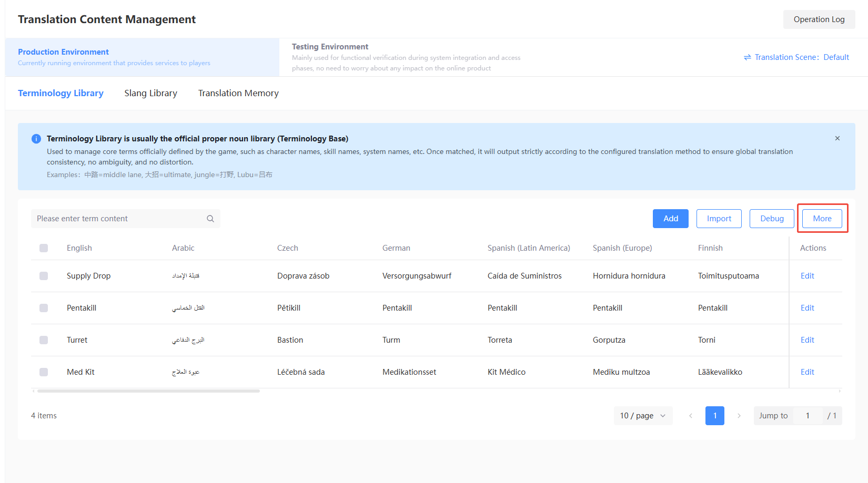
Task: Open the 10 / page size dropdown
Action: tap(643, 416)
